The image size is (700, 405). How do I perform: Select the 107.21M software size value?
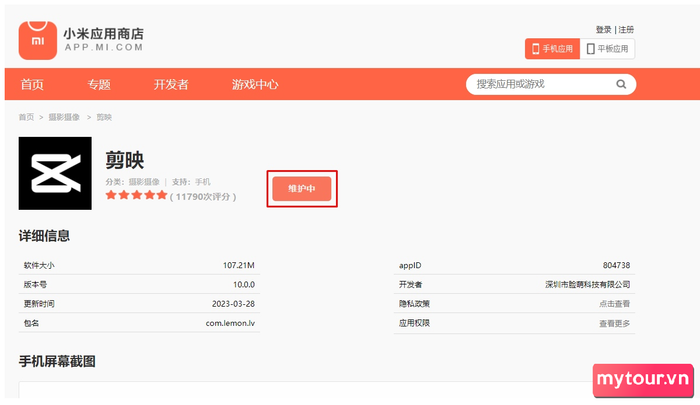coord(239,265)
